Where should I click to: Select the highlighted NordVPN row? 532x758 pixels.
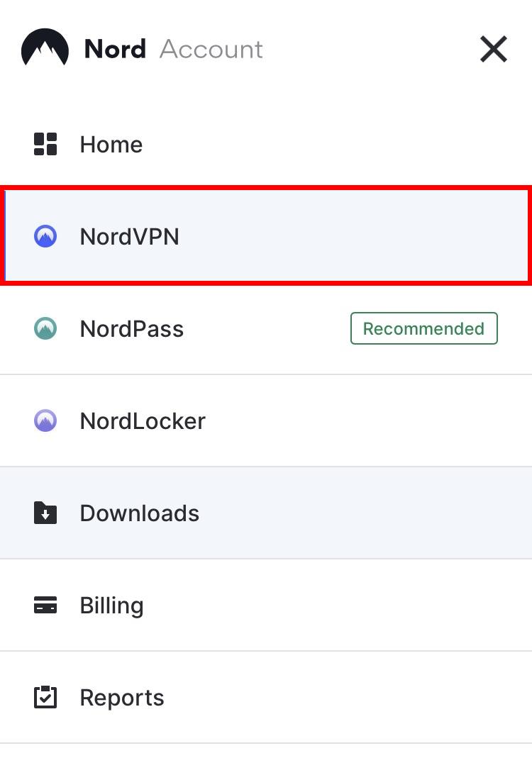[x=266, y=236]
